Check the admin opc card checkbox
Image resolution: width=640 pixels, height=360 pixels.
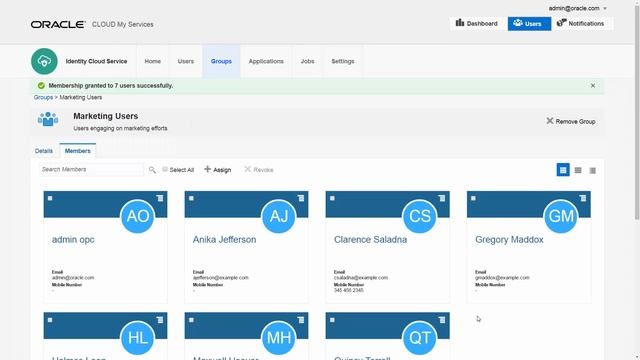point(50,198)
